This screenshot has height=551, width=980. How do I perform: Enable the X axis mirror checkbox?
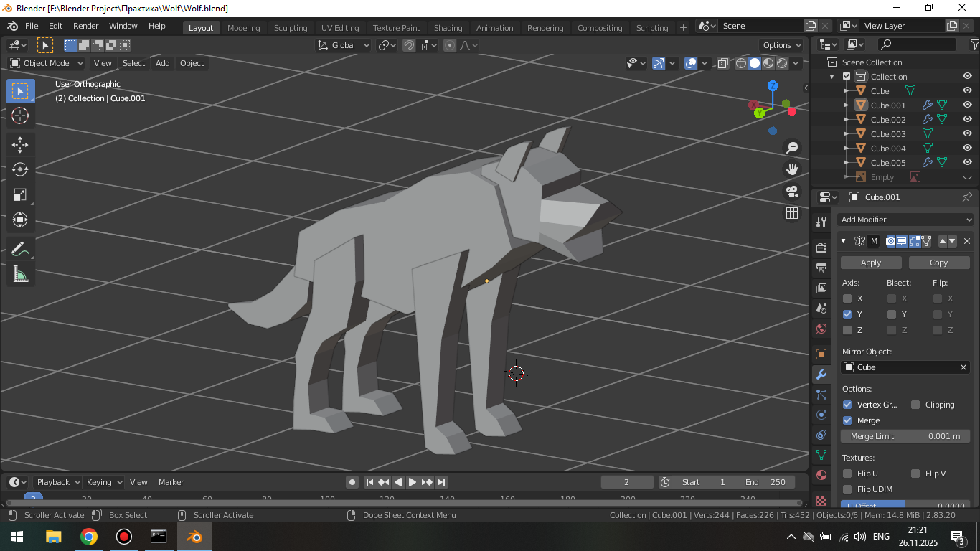click(x=847, y=298)
